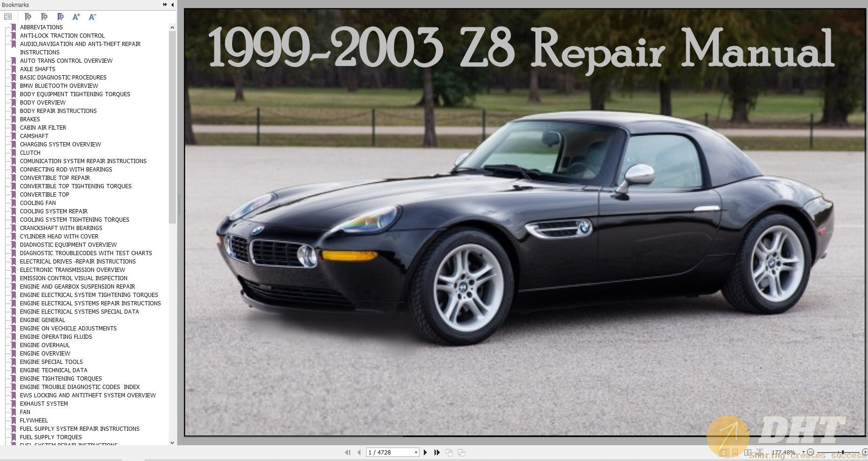This screenshot has width=868, height=461.
Task: Go to EXHAUST SYSTEM bookmark
Action: tap(44, 403)
